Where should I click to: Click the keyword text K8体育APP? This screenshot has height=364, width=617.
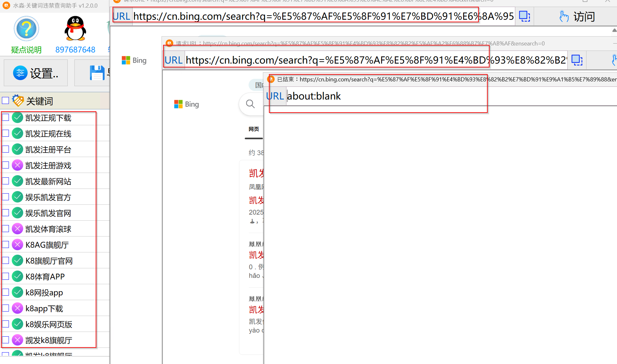coord(45,277)
